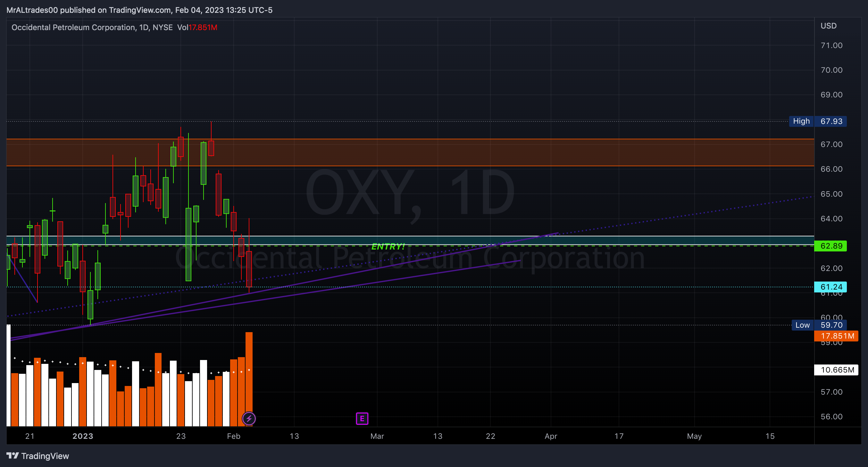Click the 71.00 price axis label
The height and width of the screenshot is (467, 868).
pos(831,45)
